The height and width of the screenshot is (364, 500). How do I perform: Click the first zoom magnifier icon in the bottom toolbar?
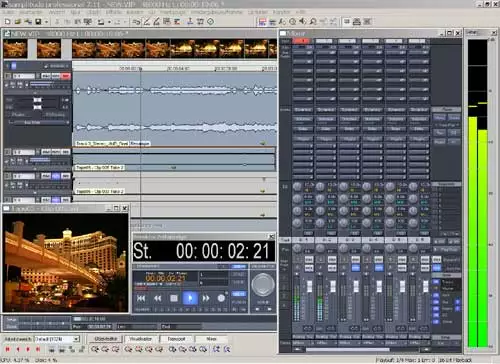click(95, 349)
